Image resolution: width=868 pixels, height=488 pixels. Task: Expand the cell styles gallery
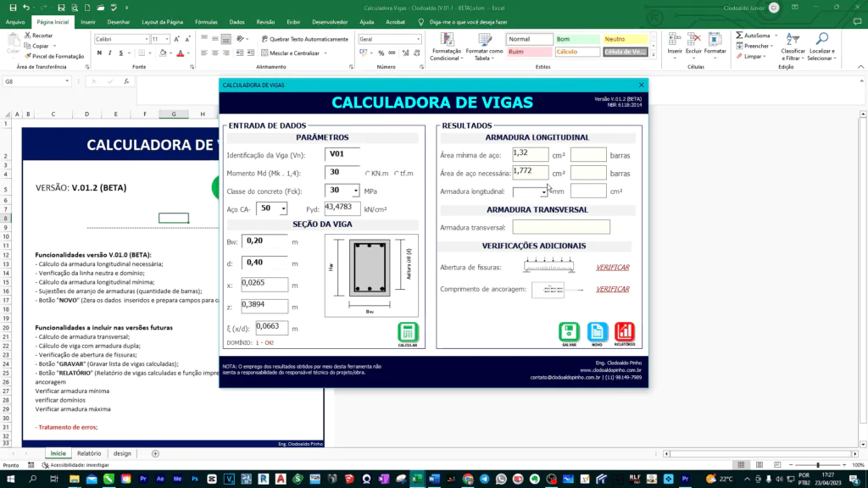654,55
